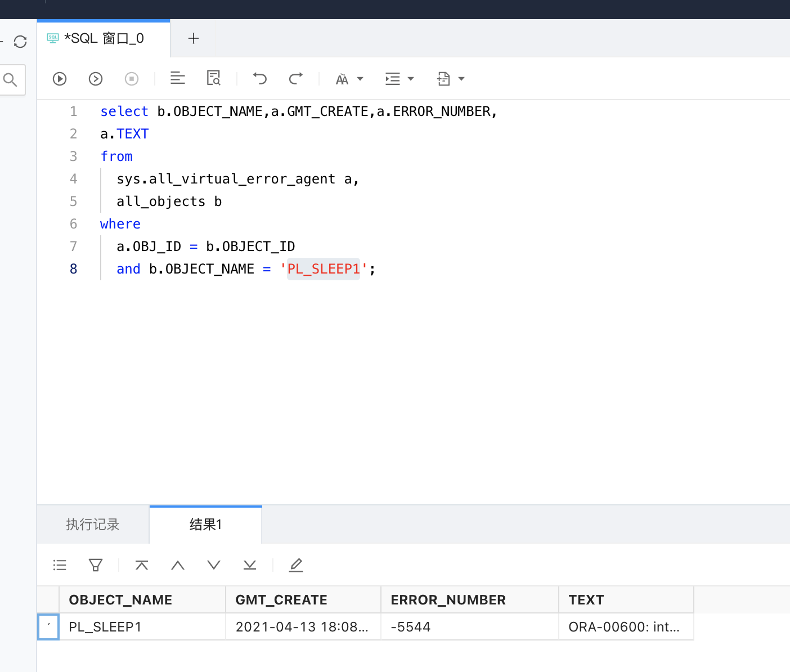790x672 pixels.
Task: Select the ORA-00600 TEXT cell
Action: pyautogui.click(x=625, y=627)
